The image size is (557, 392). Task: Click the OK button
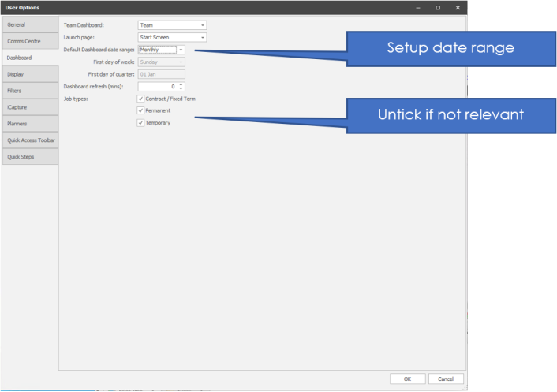(x=408, y=379)
